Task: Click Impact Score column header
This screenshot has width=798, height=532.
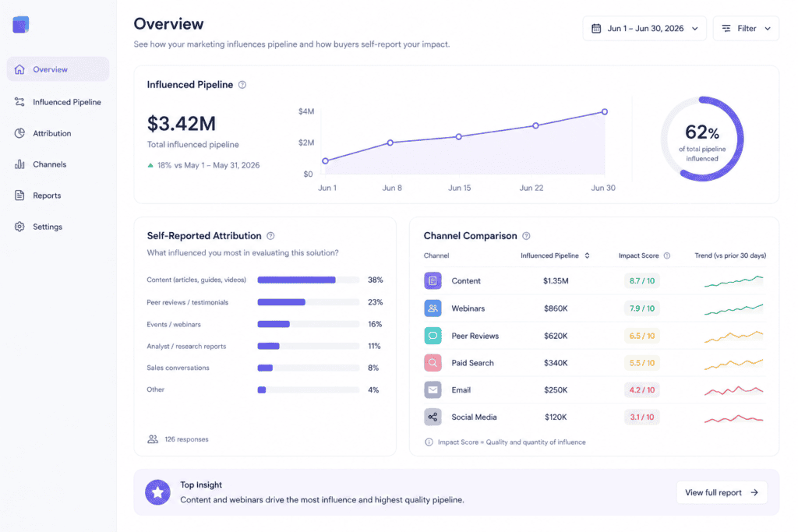Action: pyautogui.click(x=639, y=255)
